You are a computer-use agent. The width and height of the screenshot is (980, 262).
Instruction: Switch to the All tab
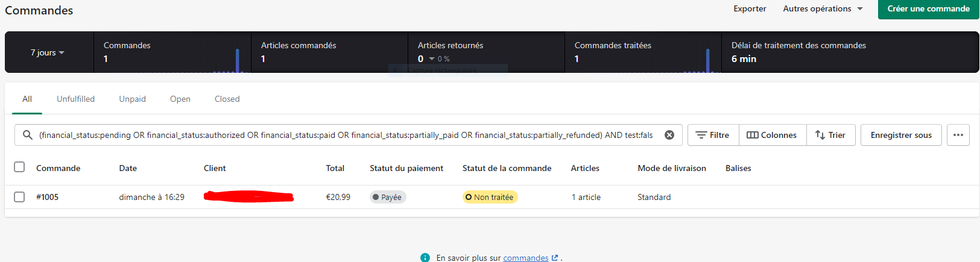(x=27, y=99)
